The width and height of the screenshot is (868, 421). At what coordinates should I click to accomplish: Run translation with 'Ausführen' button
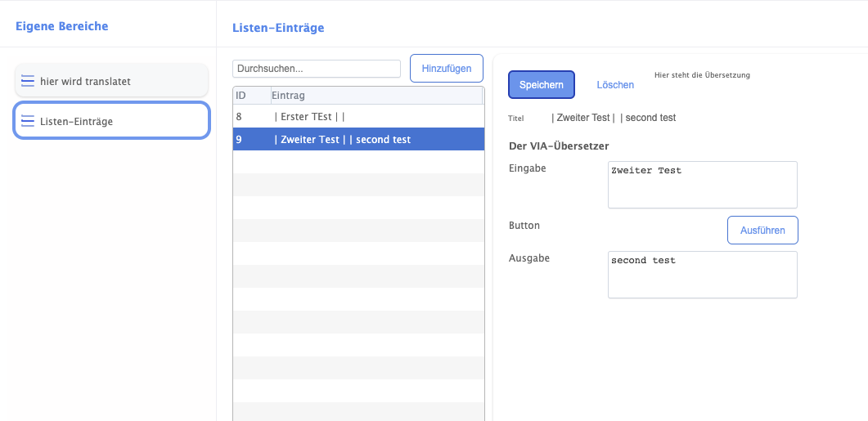click(762, 231)
